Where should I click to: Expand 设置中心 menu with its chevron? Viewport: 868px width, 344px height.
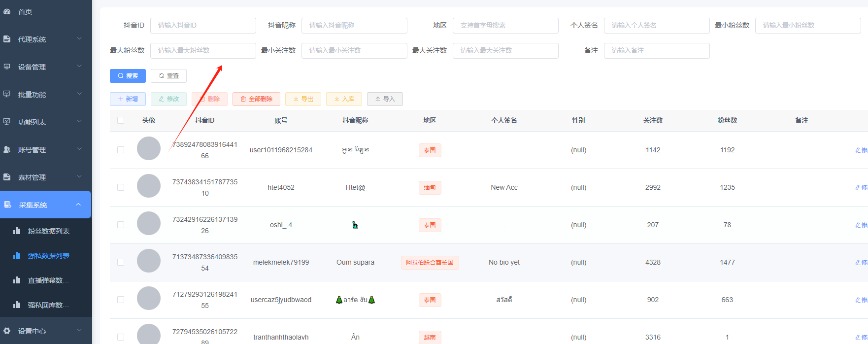click(x=79, y=330)
